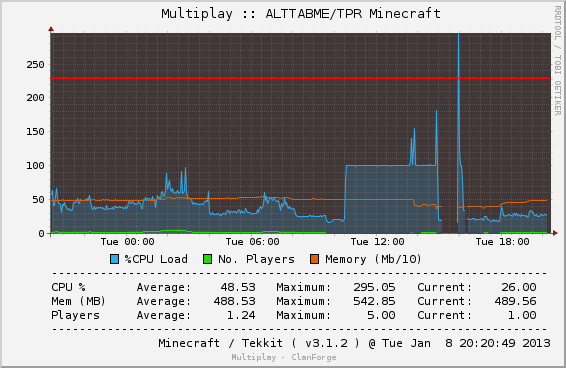Click the red arrow atop the y-axis

pos(51,29)
